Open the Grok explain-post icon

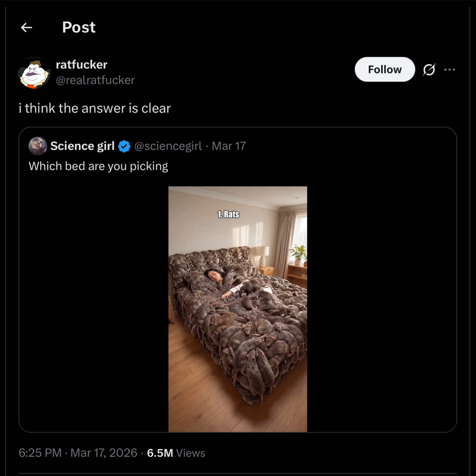tap(429, 70)
